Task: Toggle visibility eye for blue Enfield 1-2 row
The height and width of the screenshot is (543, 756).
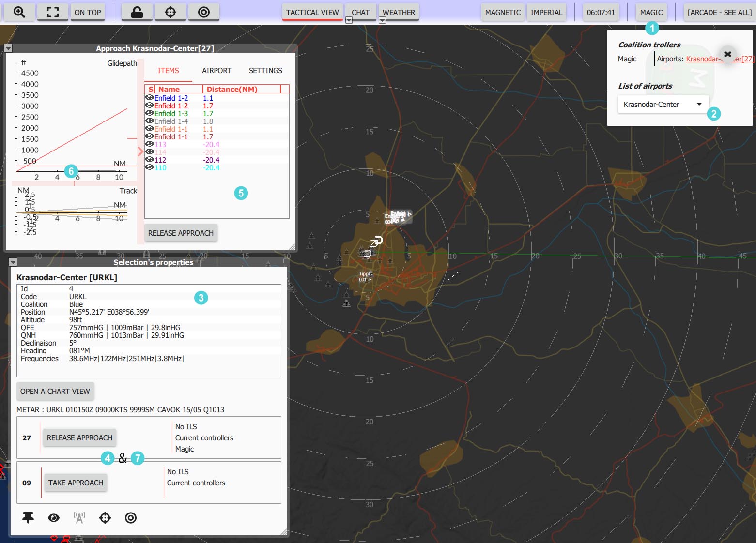Action: 150,98
